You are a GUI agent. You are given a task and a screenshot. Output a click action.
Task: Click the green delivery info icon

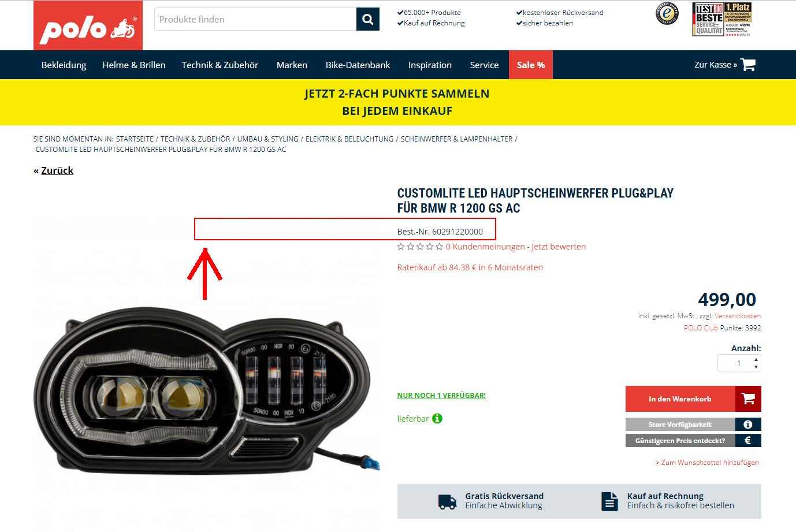click(437, 418)
